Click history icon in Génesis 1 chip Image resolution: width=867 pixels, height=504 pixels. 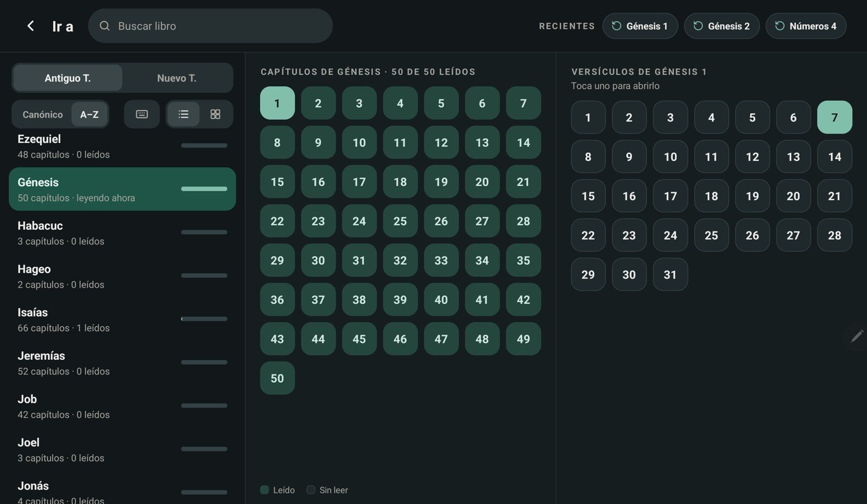coord(616,26)
